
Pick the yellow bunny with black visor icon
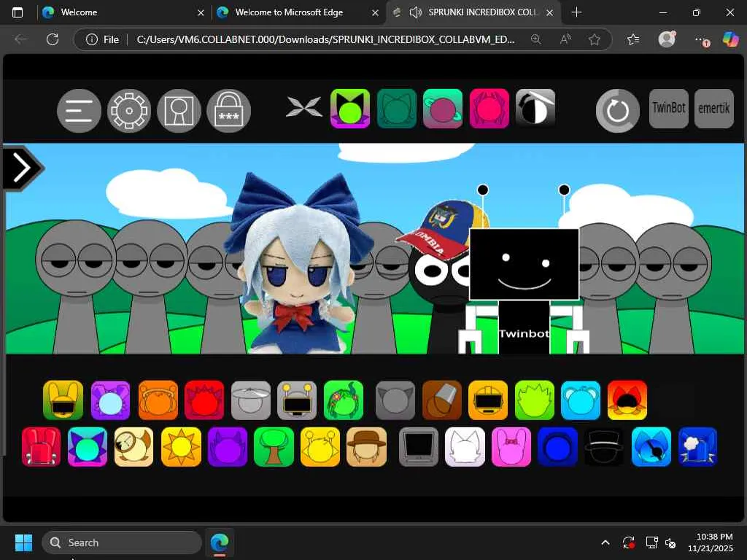[x=63, y=400]
